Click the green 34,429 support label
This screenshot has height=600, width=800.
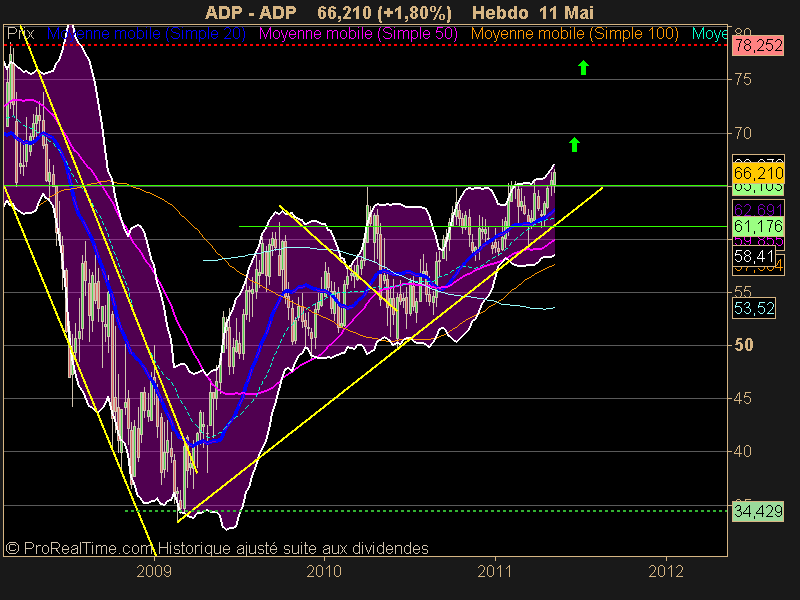point(758,511)
